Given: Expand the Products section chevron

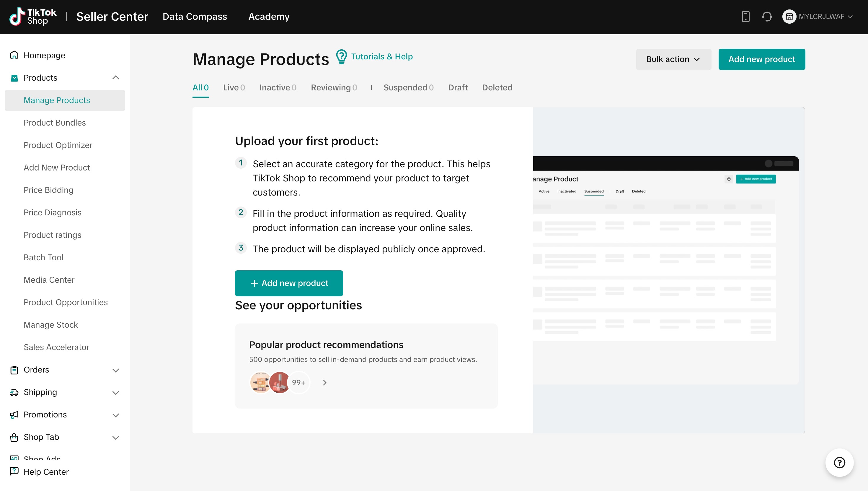Looking at the screenshot, I should 118,78.
